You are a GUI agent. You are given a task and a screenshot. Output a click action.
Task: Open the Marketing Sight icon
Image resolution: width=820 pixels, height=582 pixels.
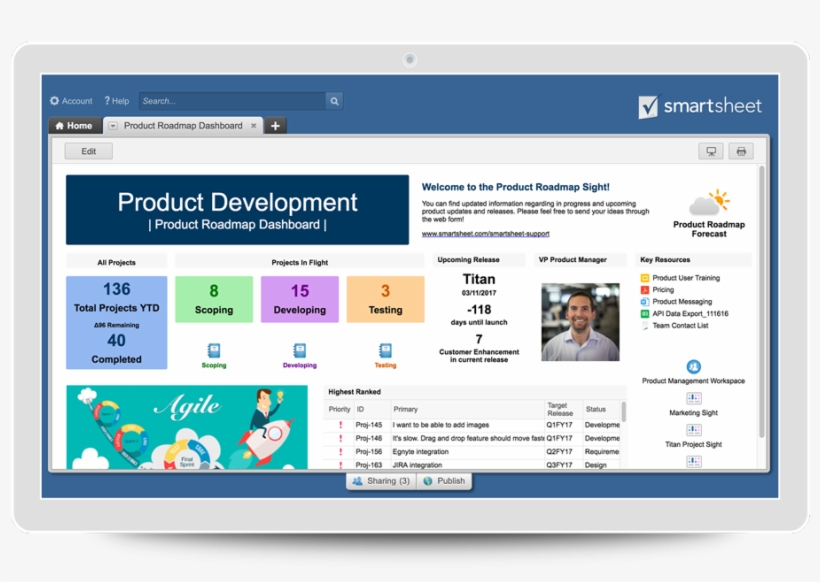693,398
